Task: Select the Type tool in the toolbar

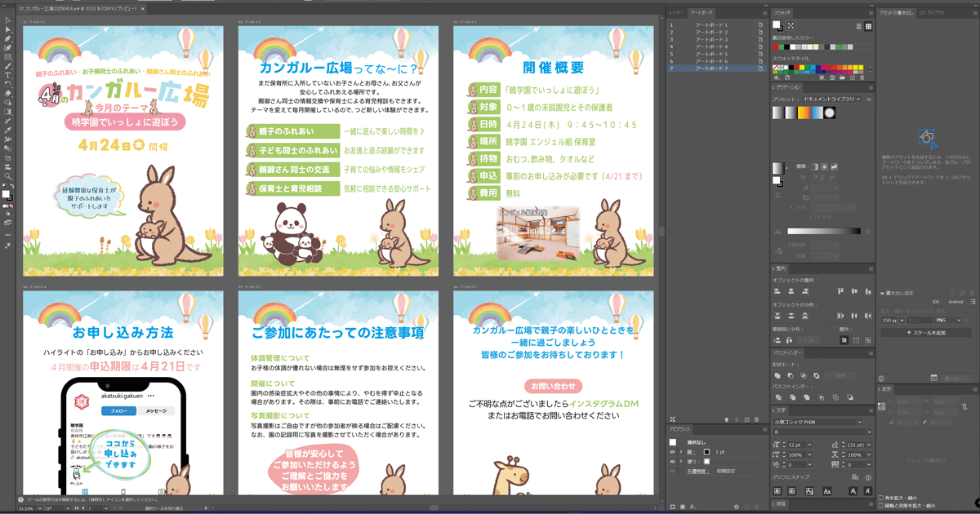Action: click(7, 75)
